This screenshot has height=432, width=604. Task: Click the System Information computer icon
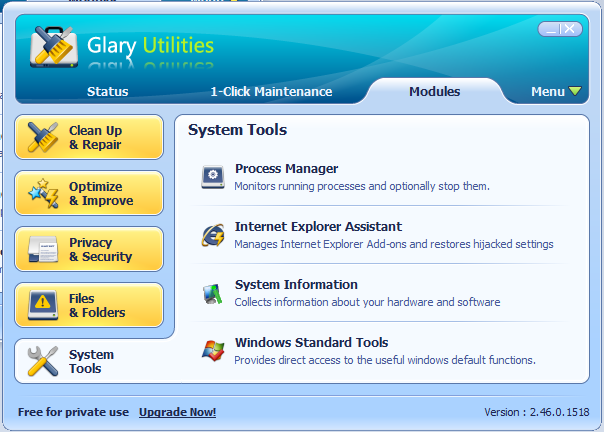[x=213, y=294]
